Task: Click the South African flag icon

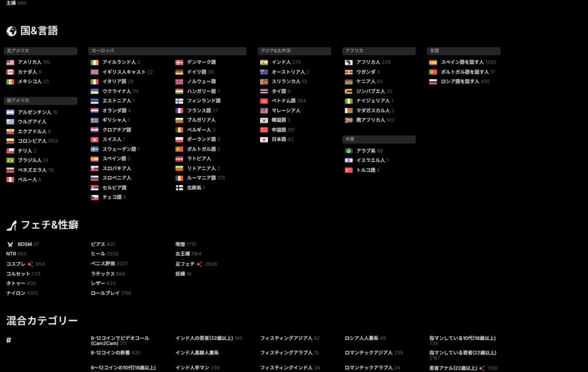Action: [349, 120]
